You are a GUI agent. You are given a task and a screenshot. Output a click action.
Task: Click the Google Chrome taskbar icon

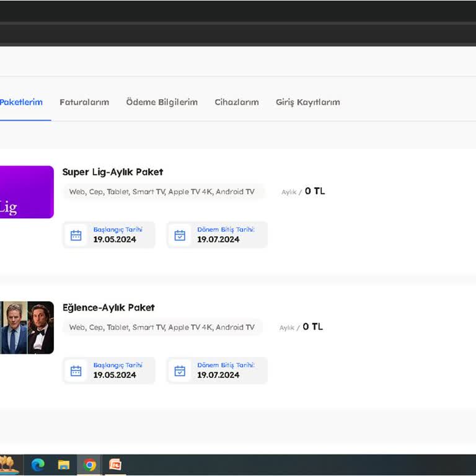pyautogui.click(x=90, y=465)
